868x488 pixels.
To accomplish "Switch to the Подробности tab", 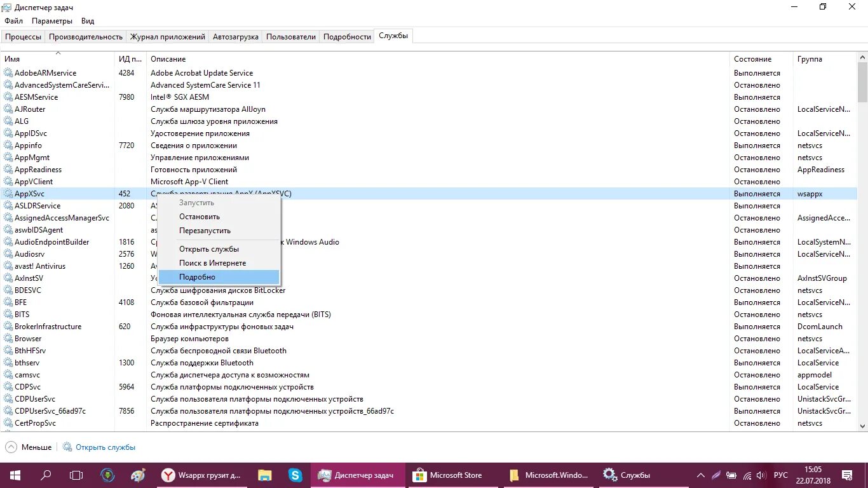I will (x=347, y=37).
